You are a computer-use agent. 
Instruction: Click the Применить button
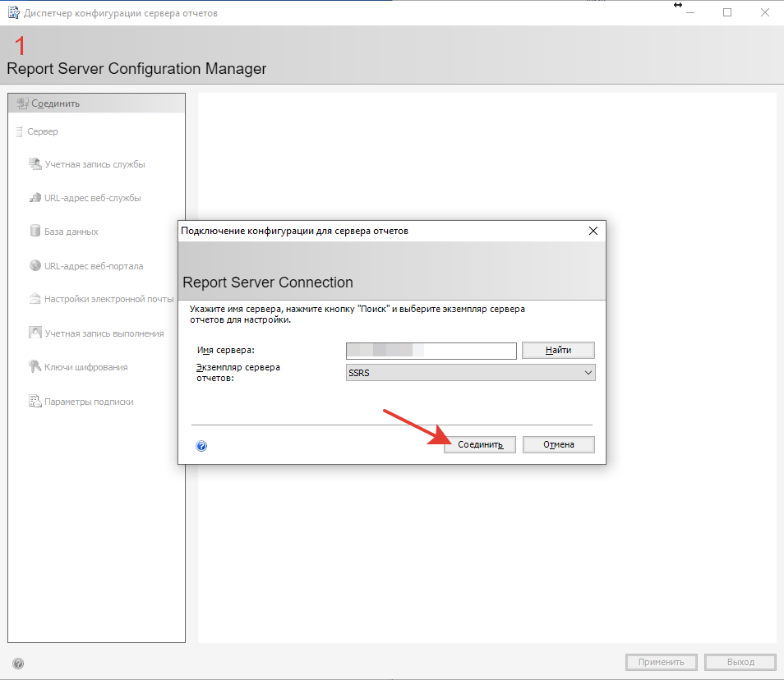tap(661, 662)
